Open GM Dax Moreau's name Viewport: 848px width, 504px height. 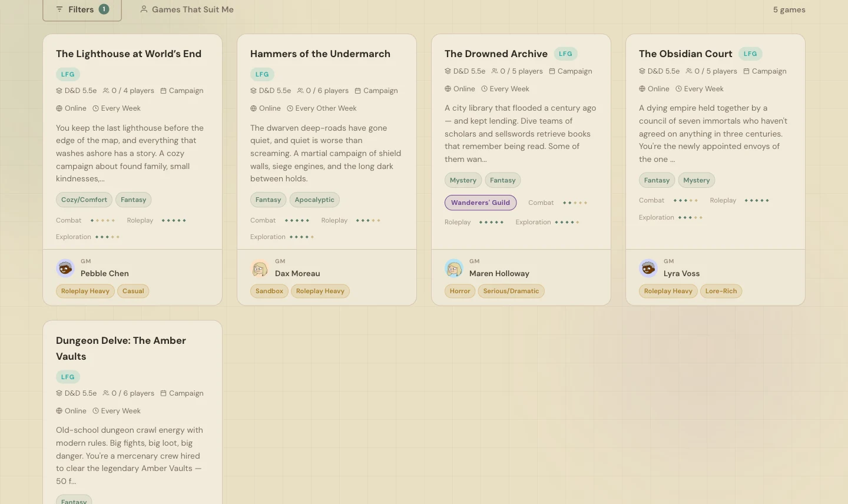(x=297, y=273)
